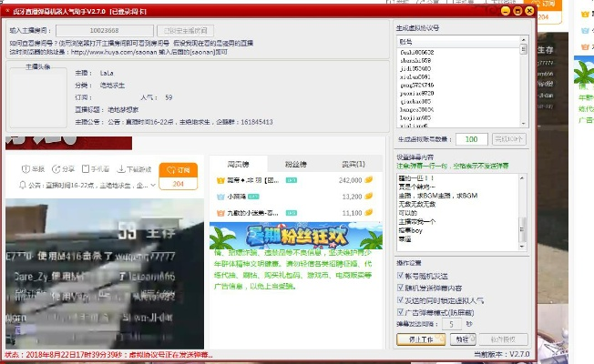Maximize the assistant window via title bar
The width and height of the screenshot is (594, 364).
(x=517, y=11)
